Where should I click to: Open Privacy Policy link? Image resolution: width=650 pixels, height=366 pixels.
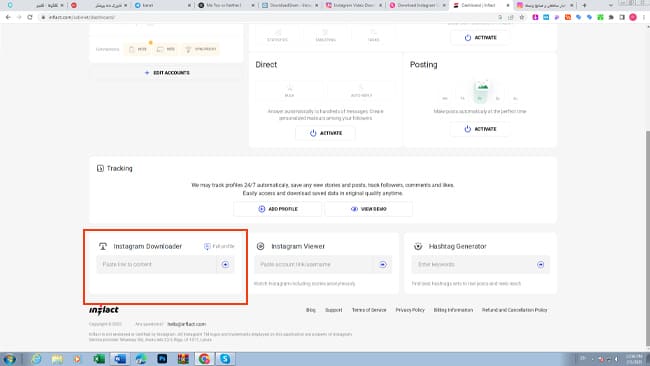coord(410,310)
